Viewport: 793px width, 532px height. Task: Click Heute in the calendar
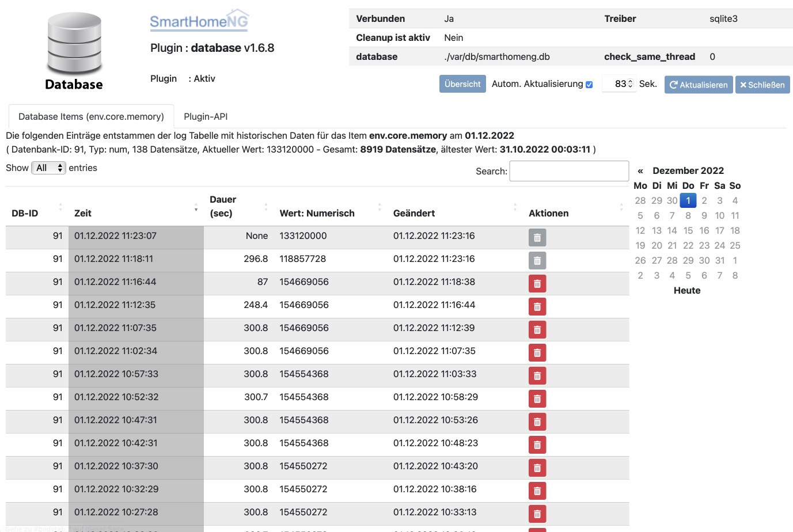[x=687, y=290]
